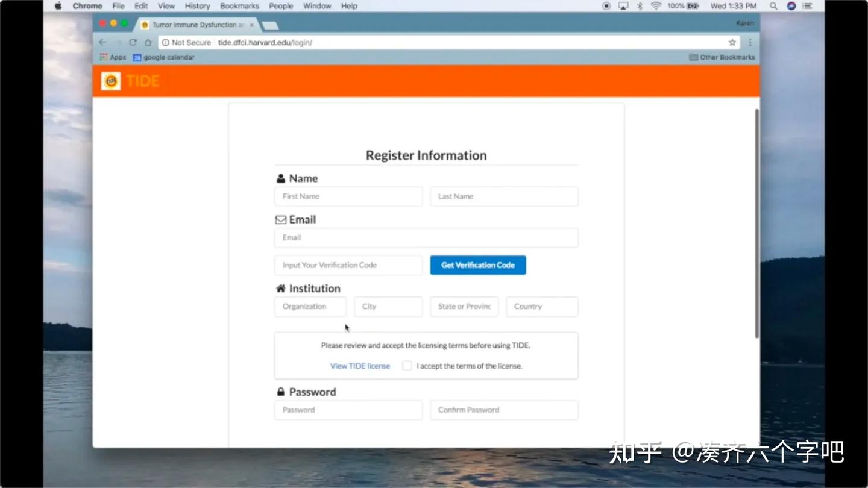Navigate back with the browser back arrow
The image size is (868, 488).
click(x=102, y=42)
